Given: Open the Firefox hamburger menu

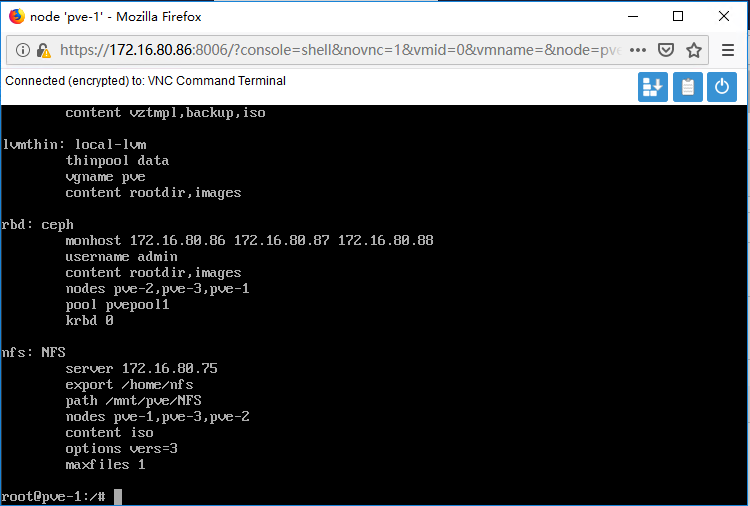Looking at the screenshot, I should click(x=728, y=50).
